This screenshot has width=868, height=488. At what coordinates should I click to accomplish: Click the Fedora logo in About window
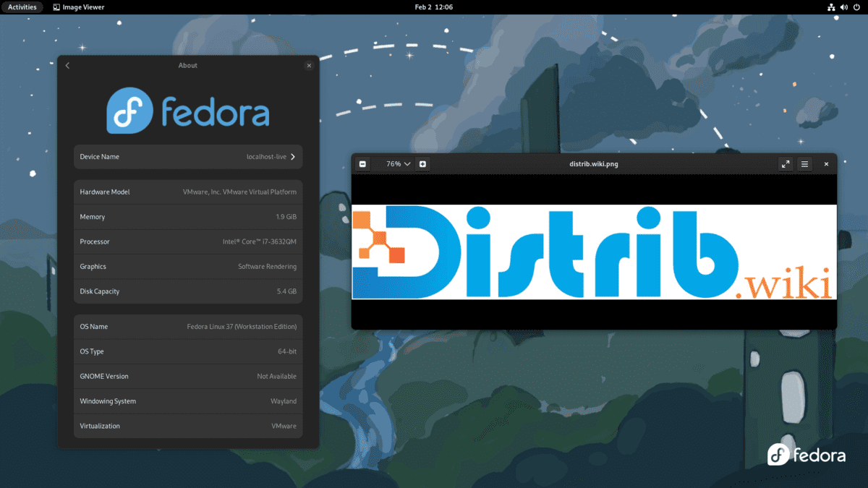coord(188,111)
